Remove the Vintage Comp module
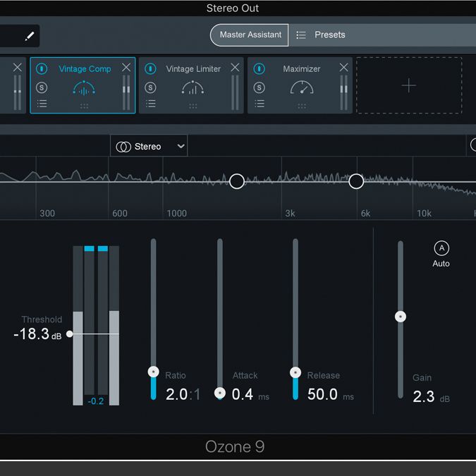 click(126, 67)
